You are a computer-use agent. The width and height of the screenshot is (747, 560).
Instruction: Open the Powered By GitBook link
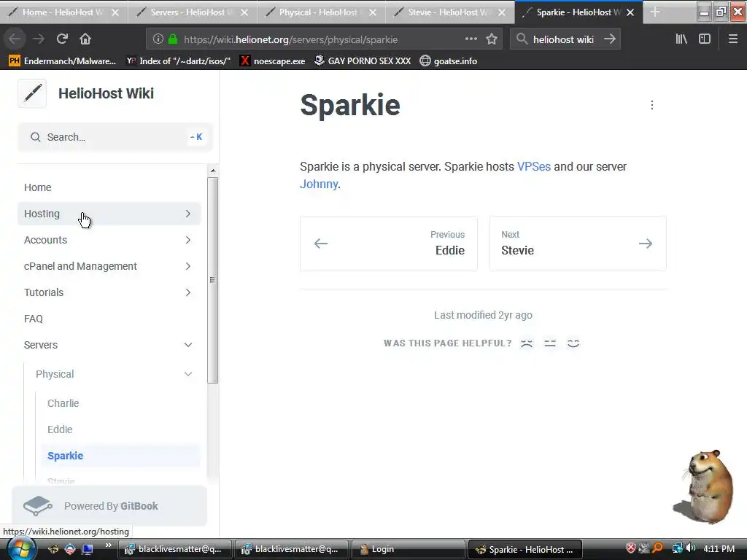tap(109, 506)
